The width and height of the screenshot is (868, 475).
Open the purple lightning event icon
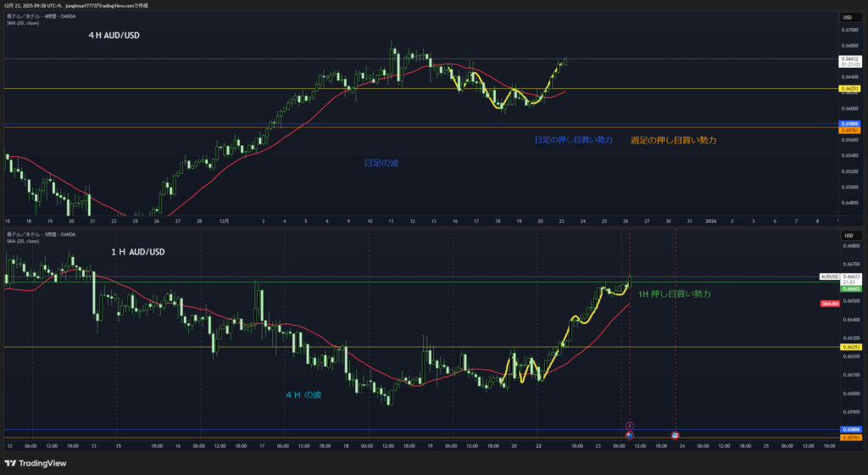629,425
